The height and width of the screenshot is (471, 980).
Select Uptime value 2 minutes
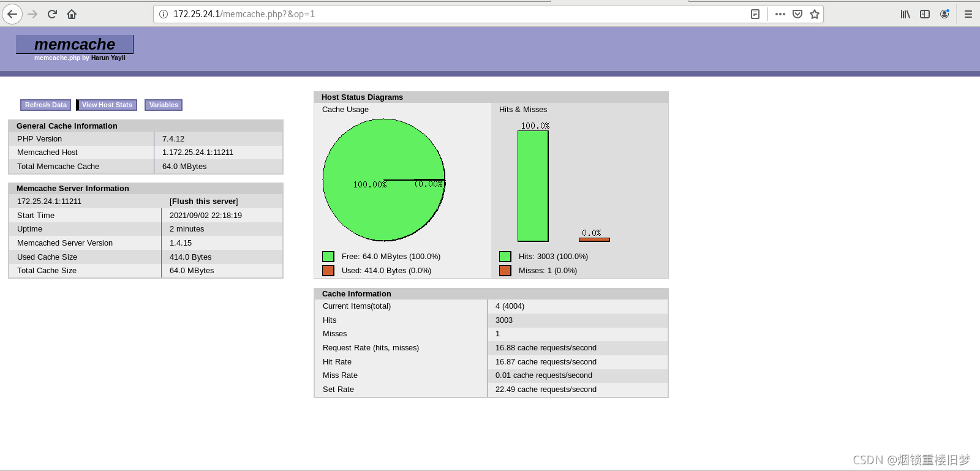click(x=187, y=229)
